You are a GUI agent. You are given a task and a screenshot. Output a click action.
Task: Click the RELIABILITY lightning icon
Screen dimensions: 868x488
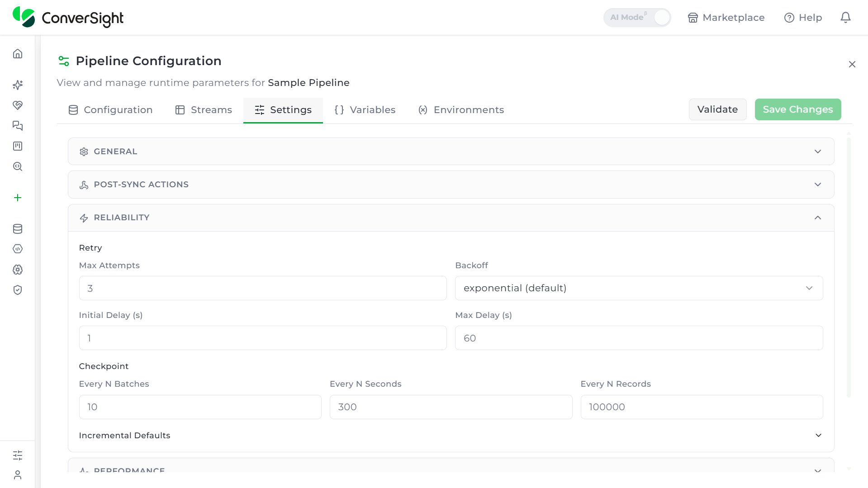(x=84, y=218)
